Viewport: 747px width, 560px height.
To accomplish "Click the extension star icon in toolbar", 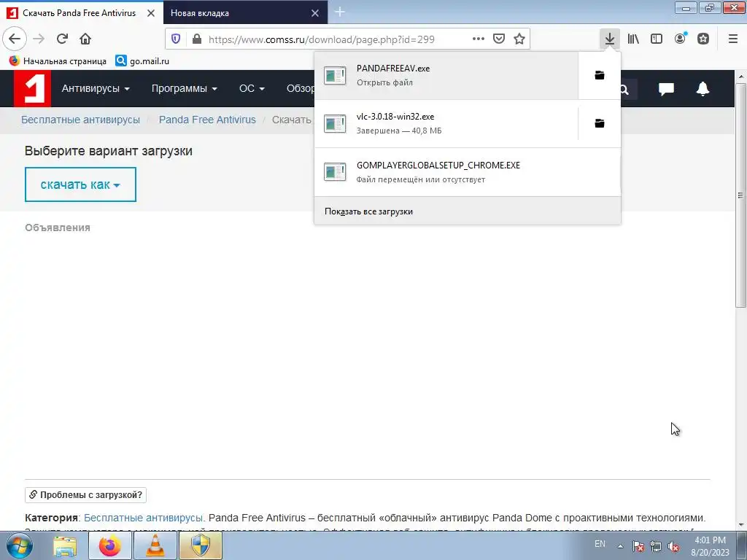I will [x=703, y=39].
